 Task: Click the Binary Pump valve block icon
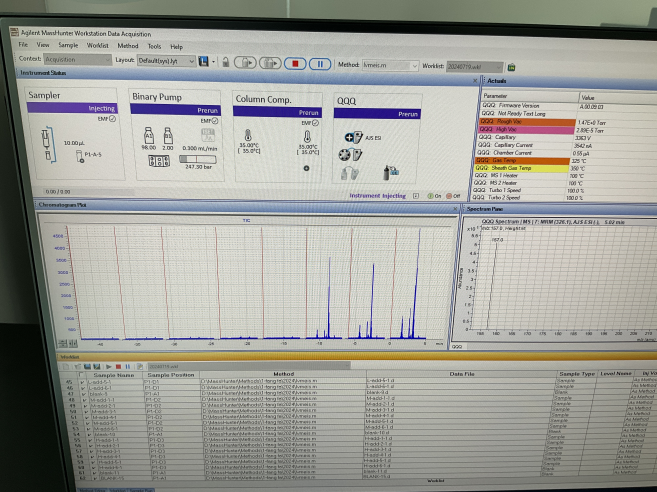pyautogui.click(x=159, y=161)
